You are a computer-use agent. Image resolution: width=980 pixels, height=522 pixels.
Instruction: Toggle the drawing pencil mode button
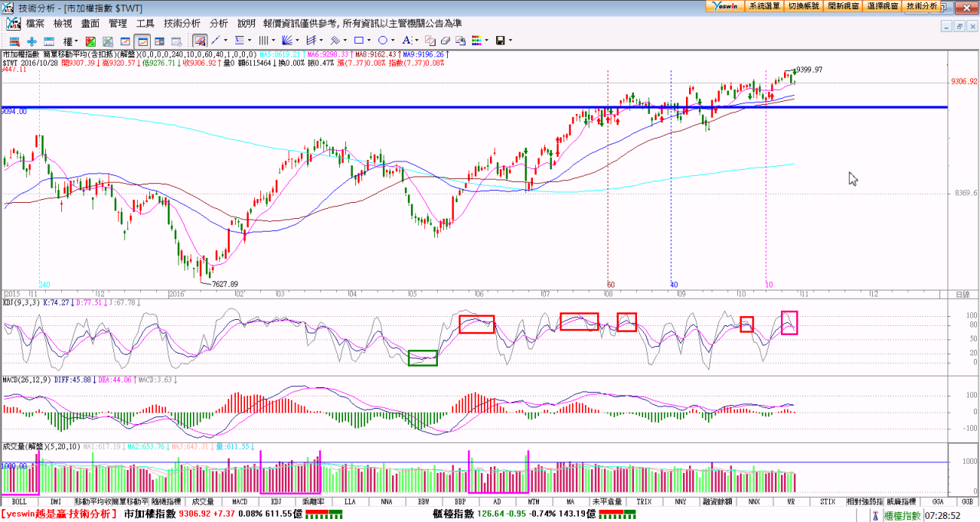point(199,41)
